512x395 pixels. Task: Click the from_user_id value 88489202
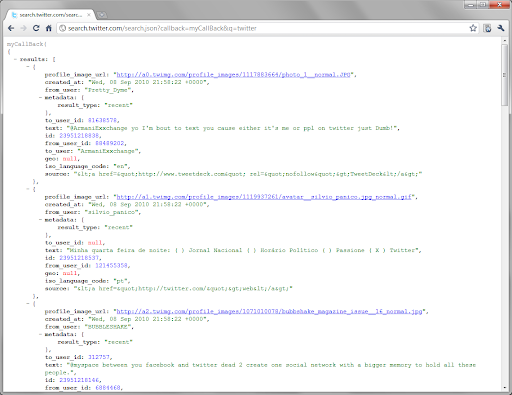(x=111, y=143)
